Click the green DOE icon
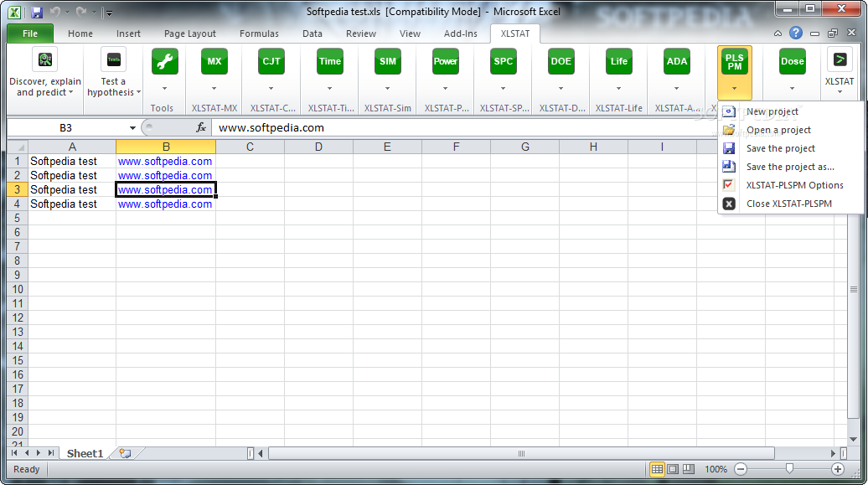Image resolution: width=868 pixels, height=485 pixels. (561, 61)
